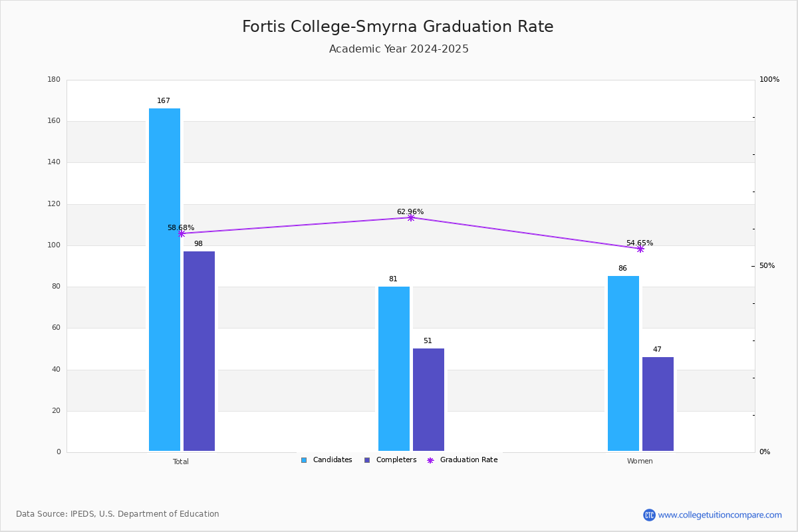Click the collegetuitioncompare logo icon
Screen dimensions: 798x532
click(x=649, y=515)
